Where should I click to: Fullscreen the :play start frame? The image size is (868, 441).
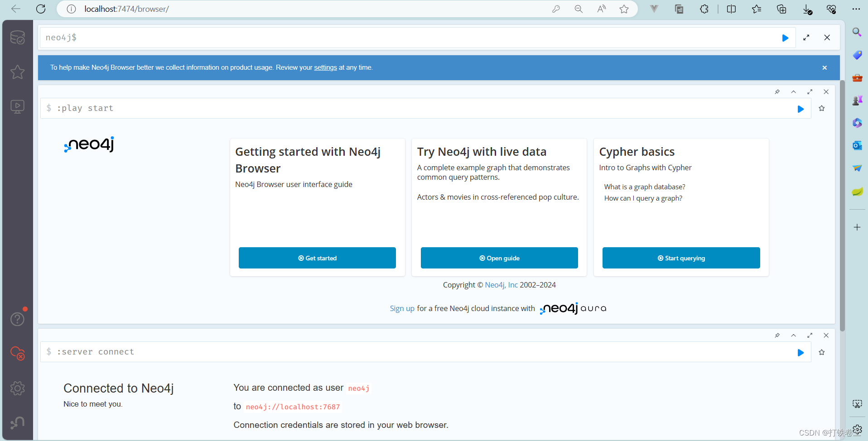(810, 91)
